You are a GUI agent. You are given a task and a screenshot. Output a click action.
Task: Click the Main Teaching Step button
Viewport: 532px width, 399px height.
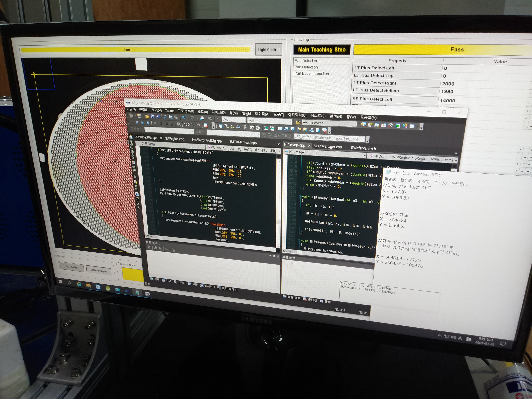pyautogui.click(x=322, y=50)
